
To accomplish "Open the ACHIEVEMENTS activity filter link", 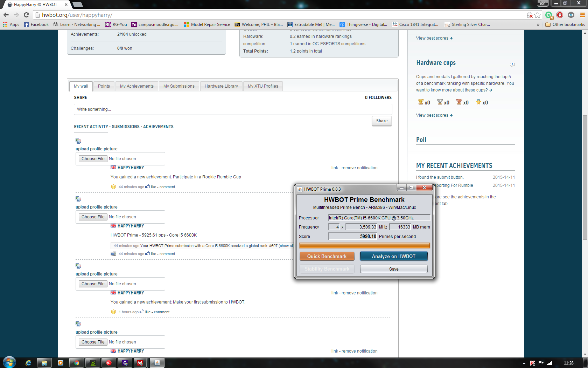I will (x=158, y=127).
